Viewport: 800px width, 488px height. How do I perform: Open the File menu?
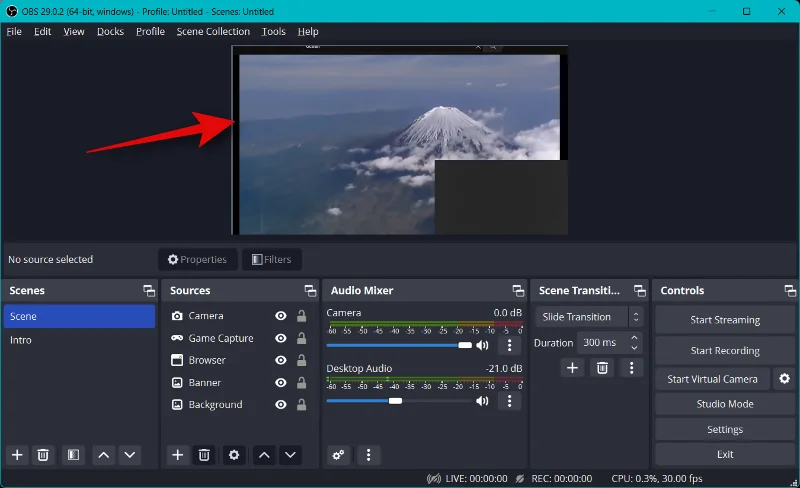[14, 32]
